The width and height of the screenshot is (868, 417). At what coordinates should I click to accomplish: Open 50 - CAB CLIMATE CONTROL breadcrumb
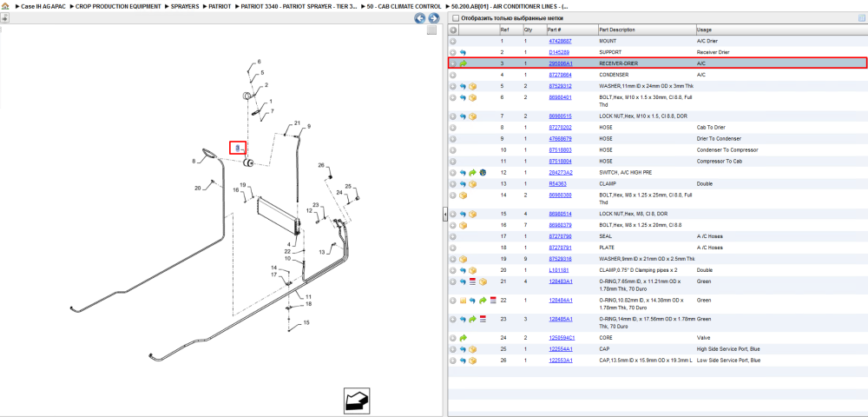pos(404,7)
